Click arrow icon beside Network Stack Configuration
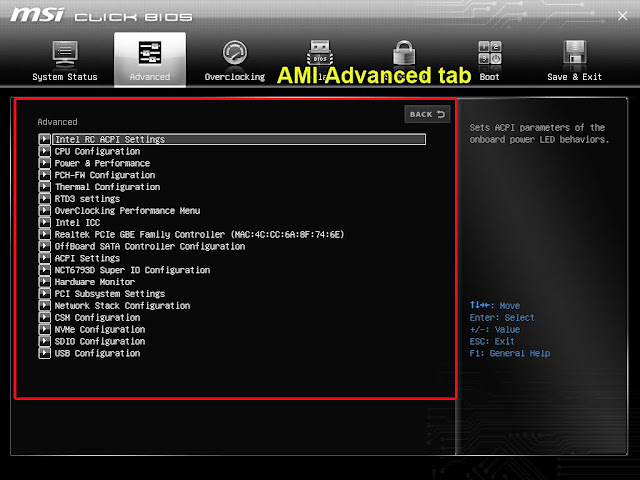Image resolution: width=640 pixels, height=480 pixels. click(x=44, y=305)
